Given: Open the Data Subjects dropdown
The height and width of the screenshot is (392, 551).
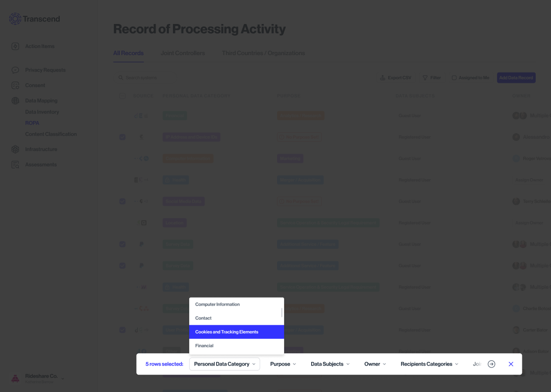Looking at the screenshot, I should click(x=330, y=364).
